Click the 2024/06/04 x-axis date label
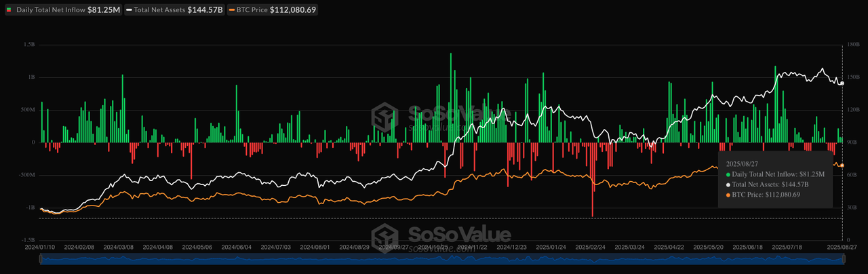 [x=237, y=248]
